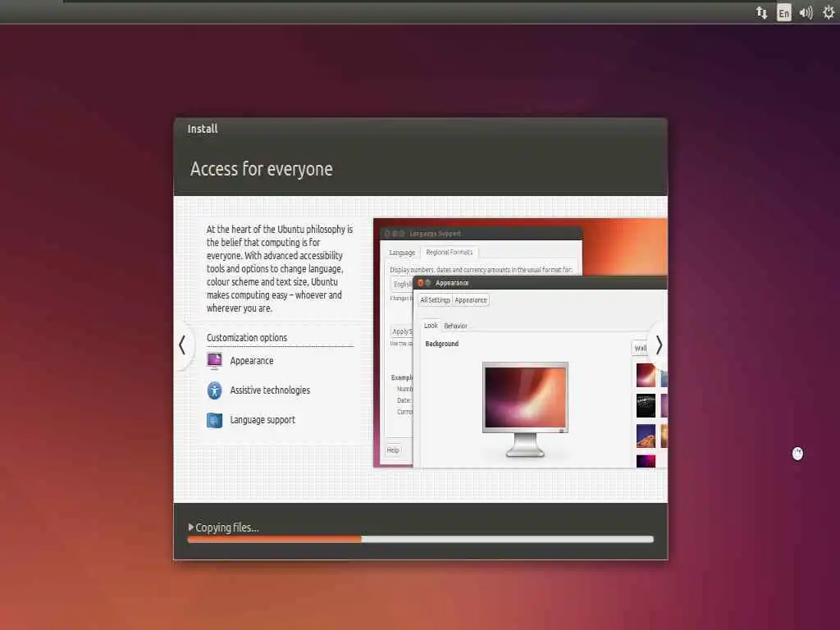The width and height of the screenshot is (840, 630).
Task: Click the Language support label
Action: tap(262, 420)
